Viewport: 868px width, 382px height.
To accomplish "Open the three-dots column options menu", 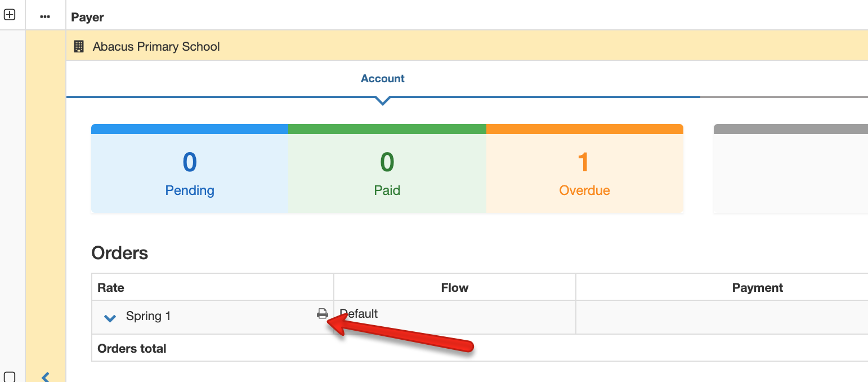I will pyautogui.click(x=45, y=17).
